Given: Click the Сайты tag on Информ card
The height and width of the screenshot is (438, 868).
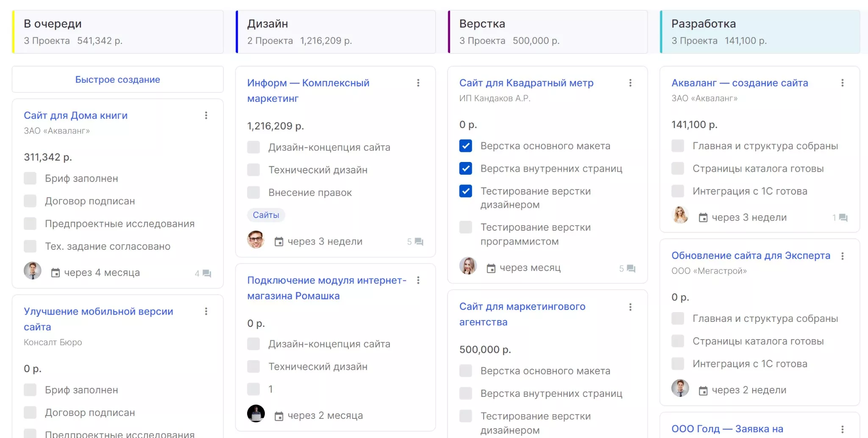Looking at the screenshot, I should pyautogui.click(x=266, y=215).
